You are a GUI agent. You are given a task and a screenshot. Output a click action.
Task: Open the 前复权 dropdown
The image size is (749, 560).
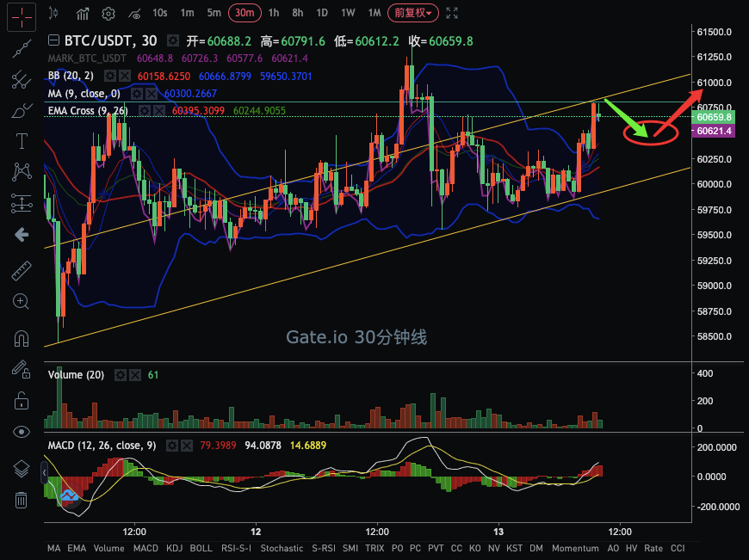coord(412,13)
